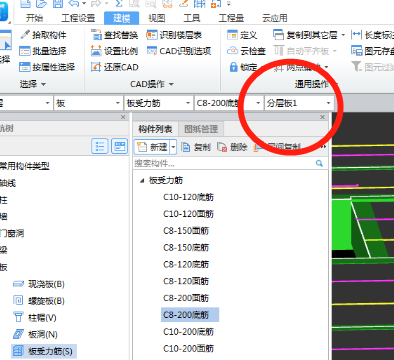
Task: Switch to the 图纸管理 tab
Action: (x=201, y=129)
